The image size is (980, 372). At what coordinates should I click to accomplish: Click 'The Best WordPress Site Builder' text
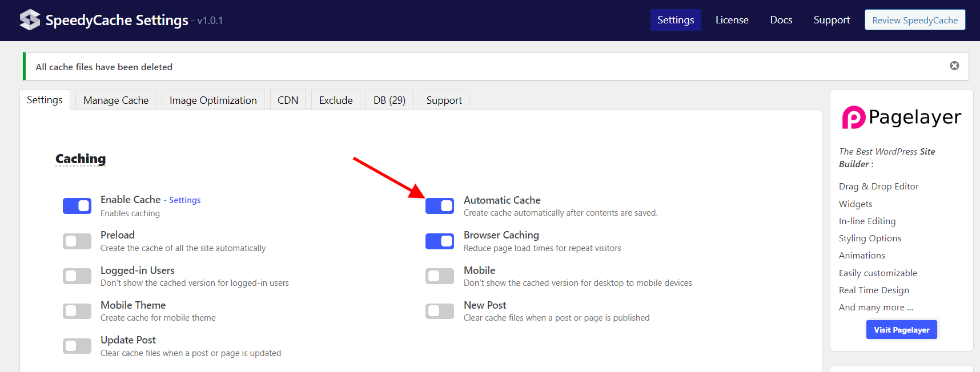(x=886, y=158)
